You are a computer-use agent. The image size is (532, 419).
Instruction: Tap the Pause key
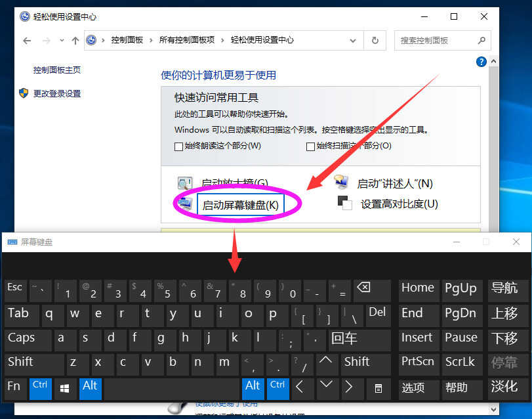[462, 340]
